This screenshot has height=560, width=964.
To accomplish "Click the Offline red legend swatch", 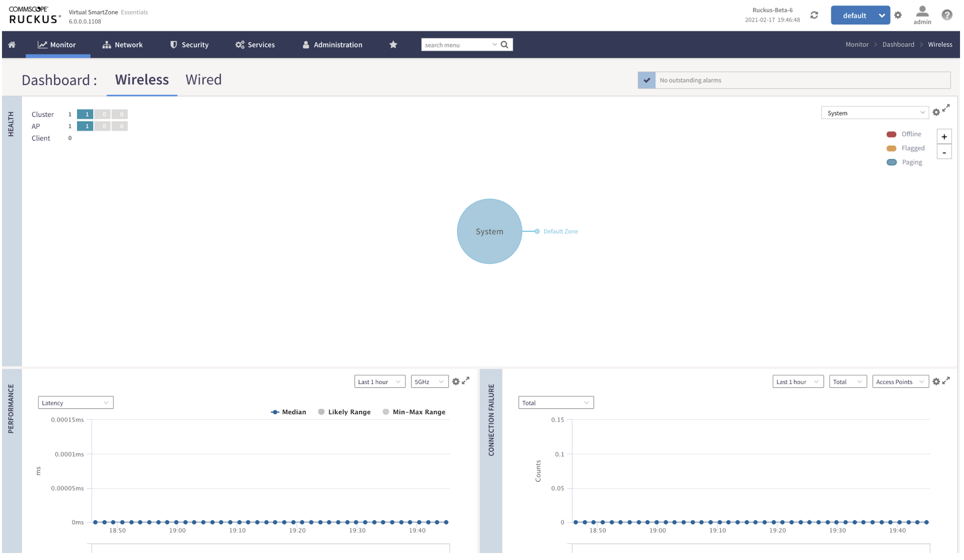I will point(891,134).
